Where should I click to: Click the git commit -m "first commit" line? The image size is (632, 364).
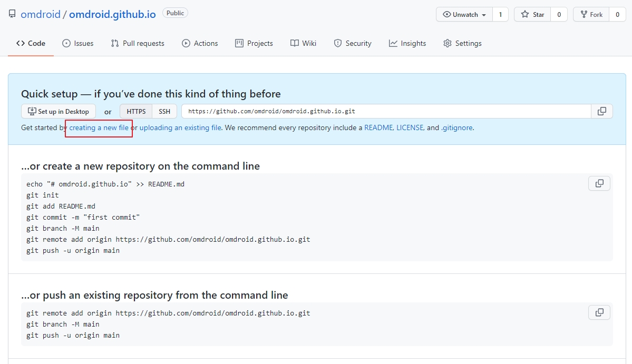coord(83,217)
